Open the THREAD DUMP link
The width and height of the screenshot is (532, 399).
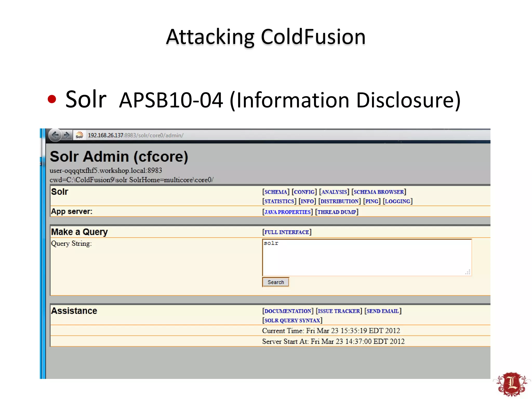point(337,212)
